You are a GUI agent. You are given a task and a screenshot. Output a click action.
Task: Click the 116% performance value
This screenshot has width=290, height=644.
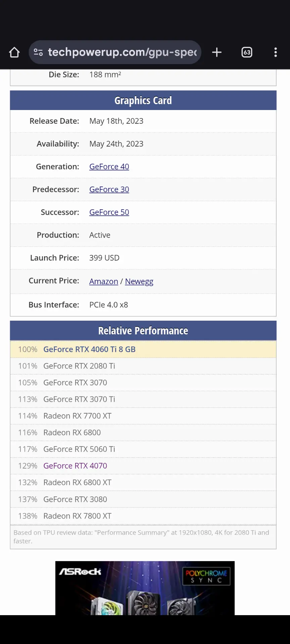[x=28, y=433]
